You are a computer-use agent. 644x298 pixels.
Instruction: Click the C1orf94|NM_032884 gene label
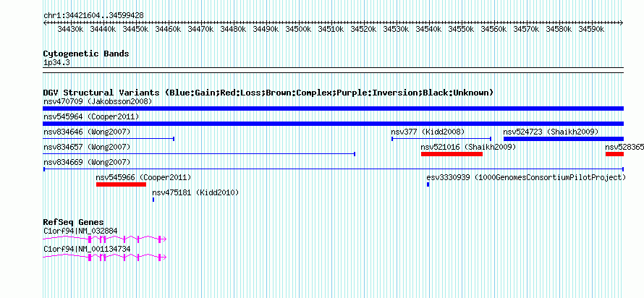pyautogui.click(x=80, y=231)
